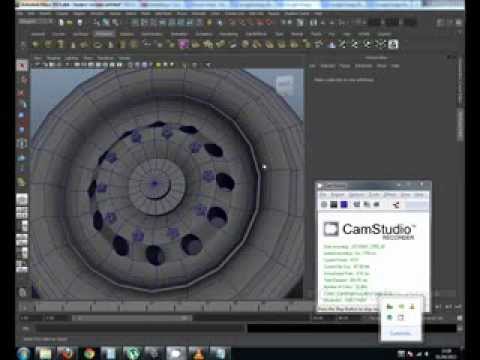Click Customize link in tray popup

[x=401, y=333]
